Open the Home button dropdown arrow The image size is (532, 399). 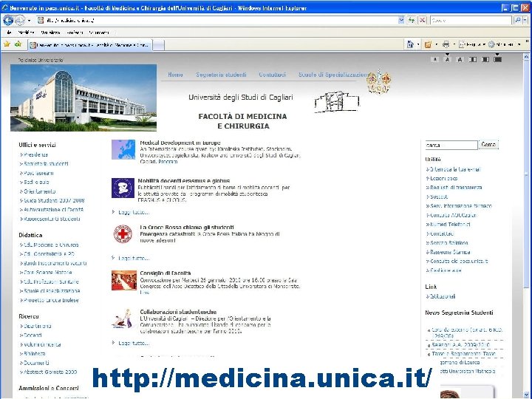(x=418, y=44)
